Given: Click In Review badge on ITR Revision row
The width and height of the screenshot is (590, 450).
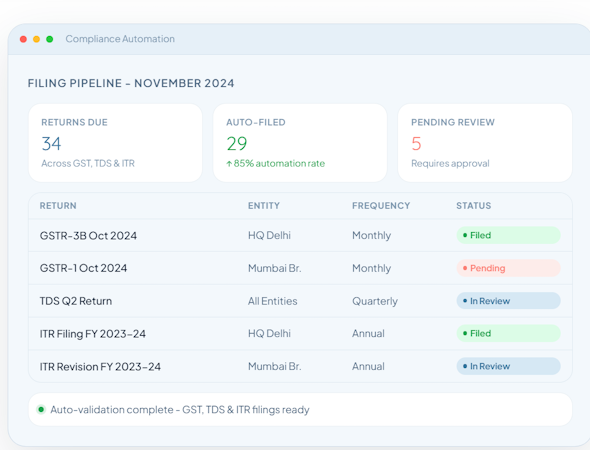Looking at the screenshot, I should [509, 366].
